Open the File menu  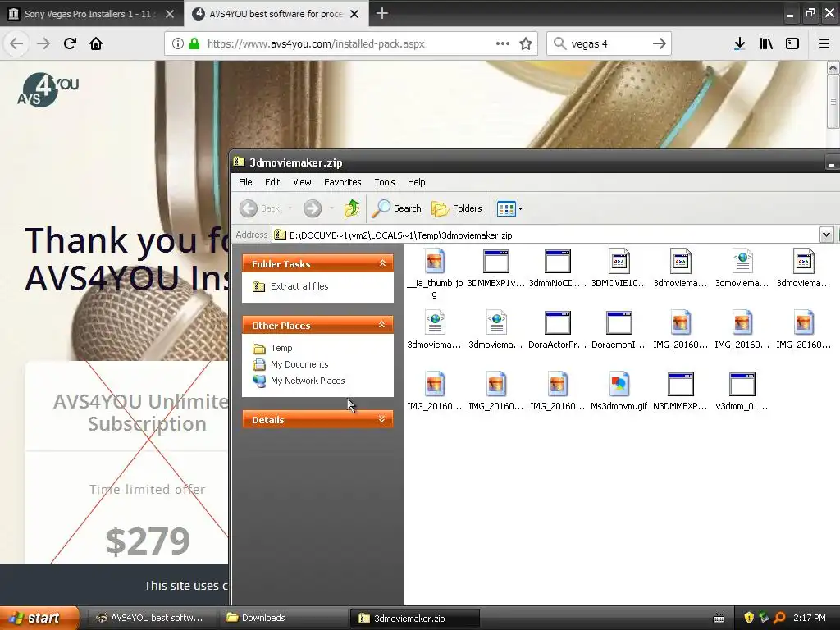pos(245,182)
